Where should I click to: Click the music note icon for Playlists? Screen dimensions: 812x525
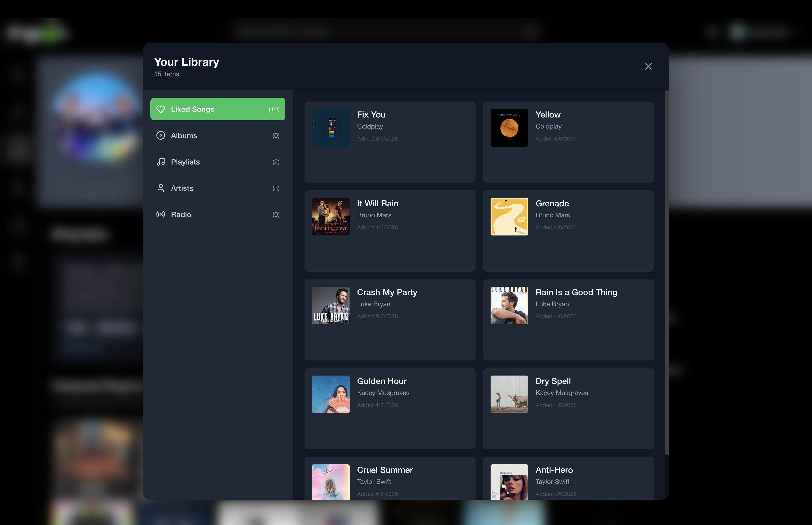[x=160, y=162]
